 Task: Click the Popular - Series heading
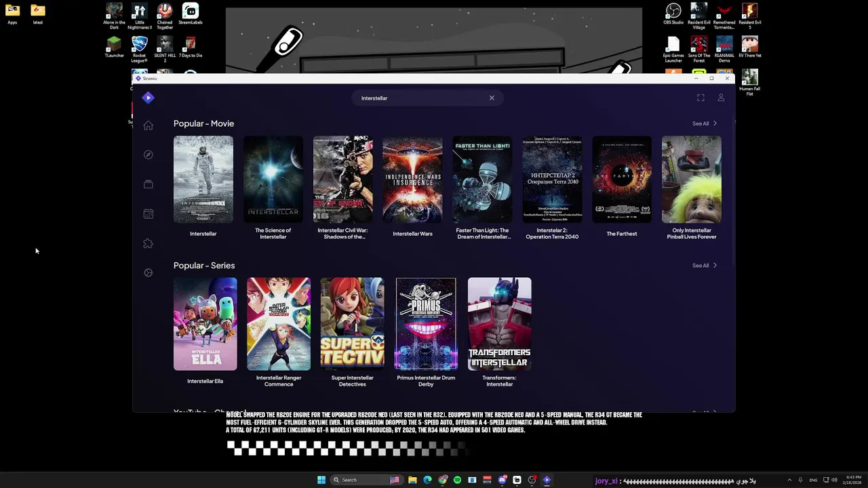point(204,266)
